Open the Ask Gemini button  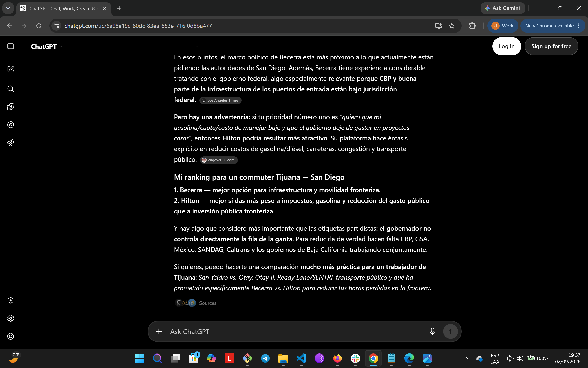click(502, 8)
